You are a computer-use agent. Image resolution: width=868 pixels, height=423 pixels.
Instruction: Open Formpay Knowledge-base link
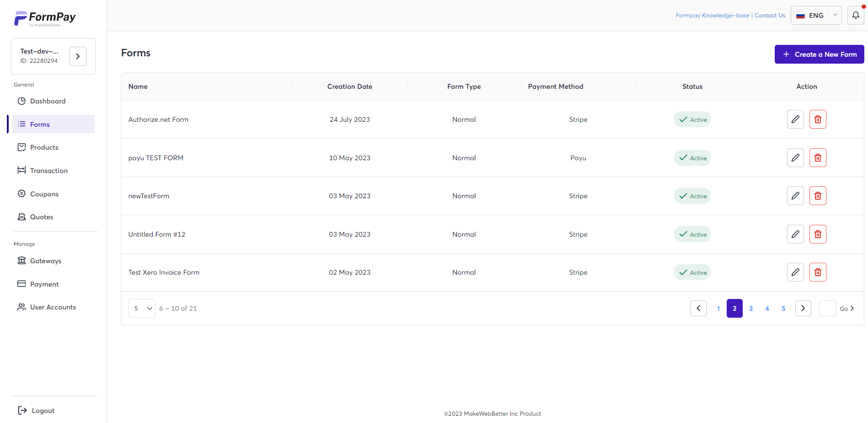[712, 16]
